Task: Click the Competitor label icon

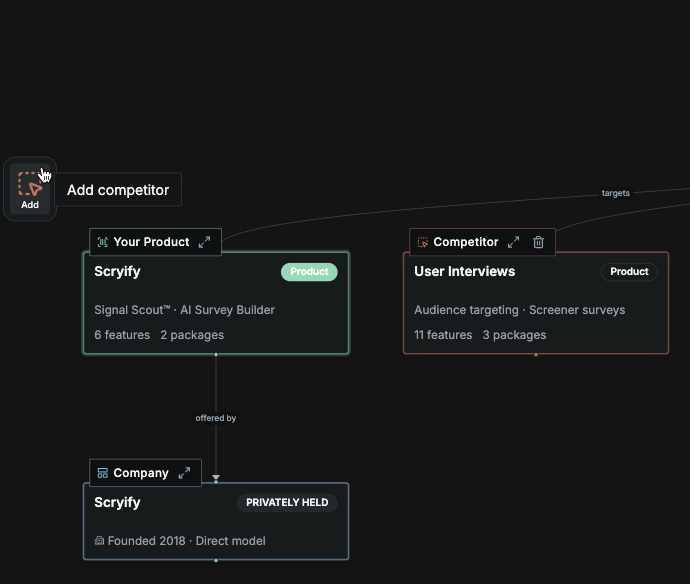Action: [x=422, y=242]
